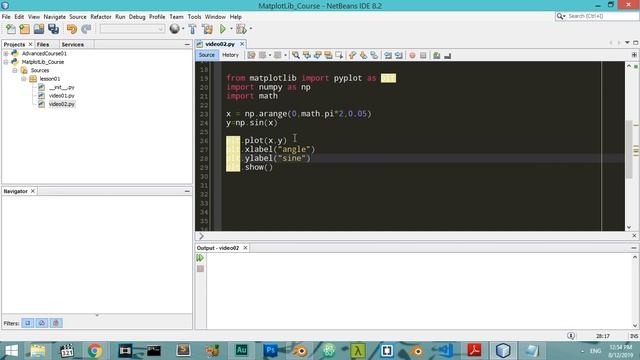This screenshot has width=640, height=360.
Task: Open the project configuration combo box
Action: click(x=132, y=29)
